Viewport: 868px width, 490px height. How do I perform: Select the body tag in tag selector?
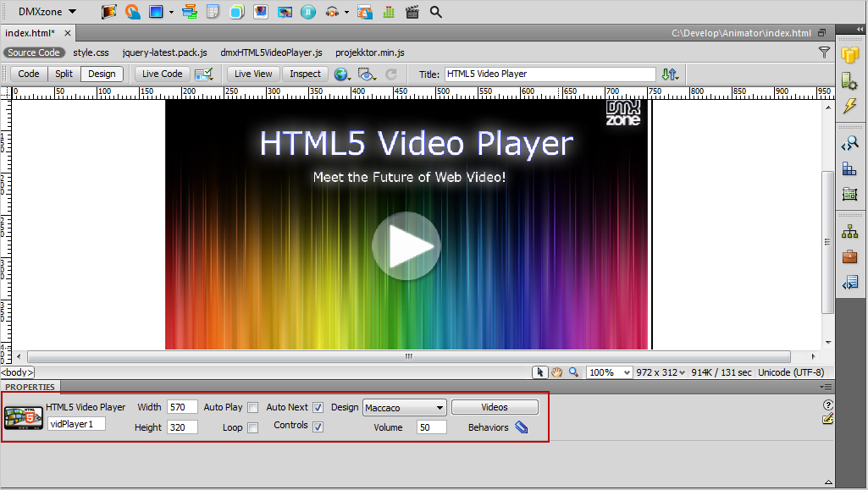pos(18,372)
